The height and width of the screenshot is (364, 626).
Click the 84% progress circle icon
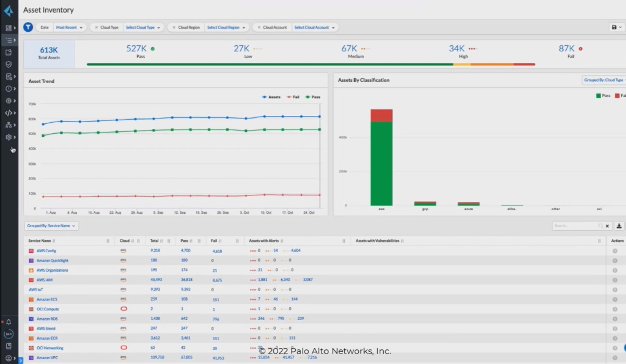[x=9, y=333]
